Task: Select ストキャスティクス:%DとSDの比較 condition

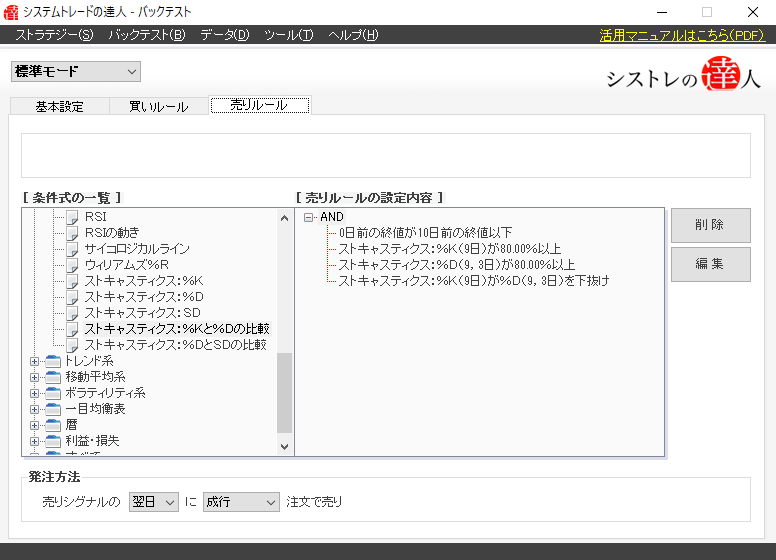Action: pyautogui.click(x=175, y=345)
